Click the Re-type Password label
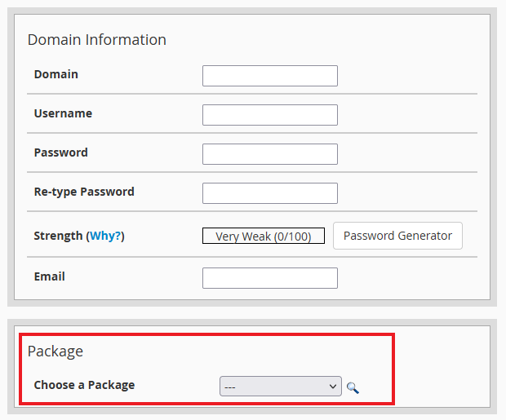The image size is (506, 420). pos(84,192)
